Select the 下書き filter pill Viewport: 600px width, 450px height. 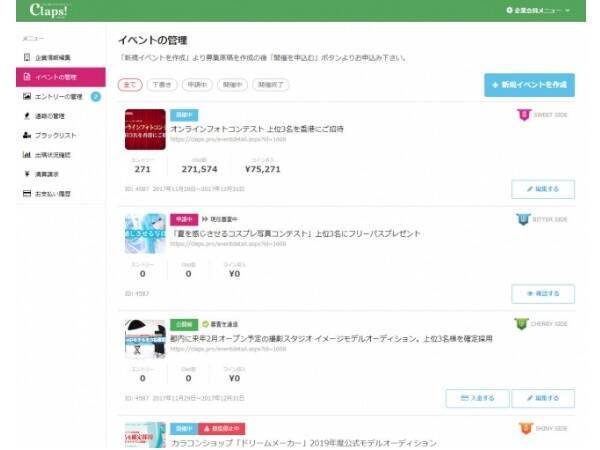[162, 85]
